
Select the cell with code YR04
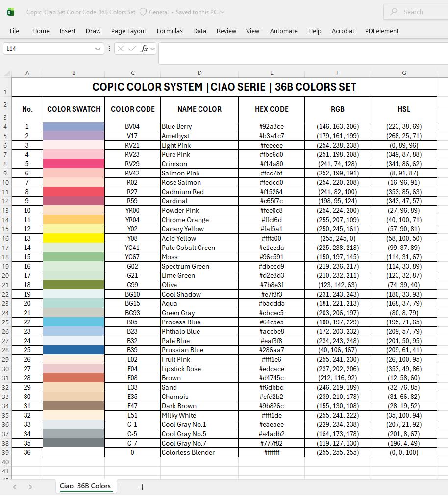coord(132,220)
